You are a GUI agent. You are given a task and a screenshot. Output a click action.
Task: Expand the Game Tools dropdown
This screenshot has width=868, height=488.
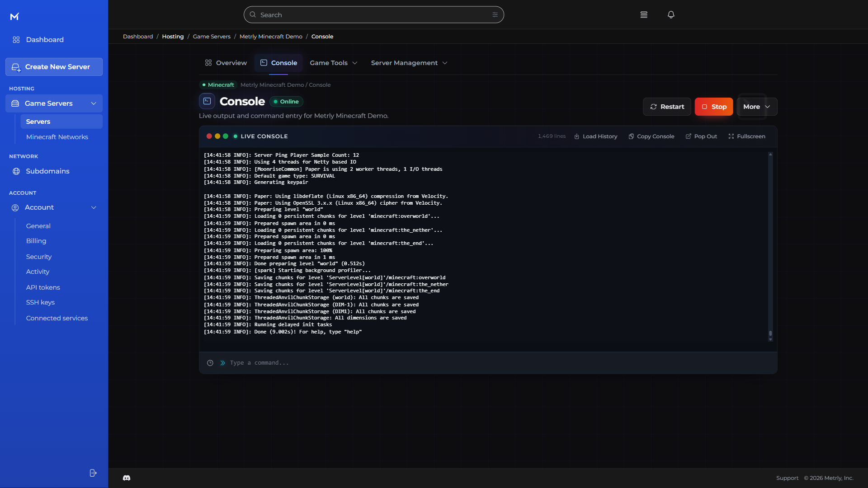334,63
